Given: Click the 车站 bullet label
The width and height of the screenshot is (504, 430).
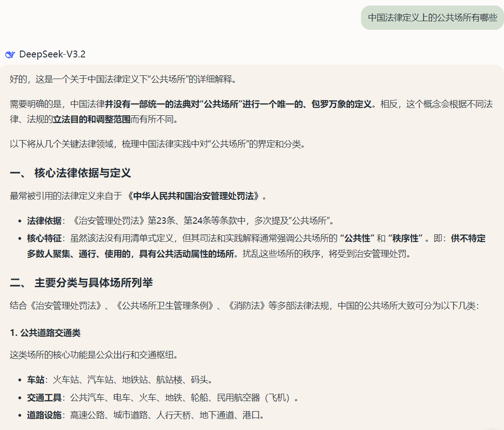Looking at the screenshot, I should (x=35, y=380).
